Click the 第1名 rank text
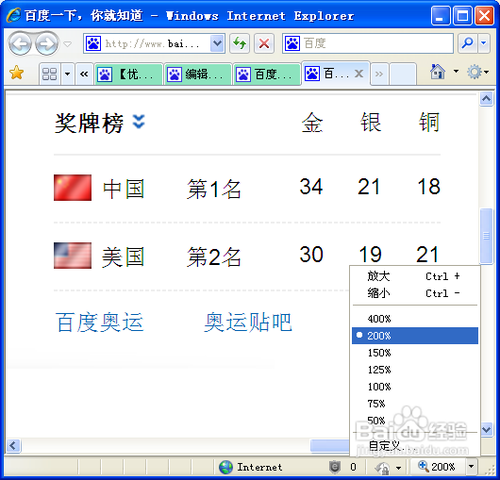This screenshot has width=500, height=480. 214,189
